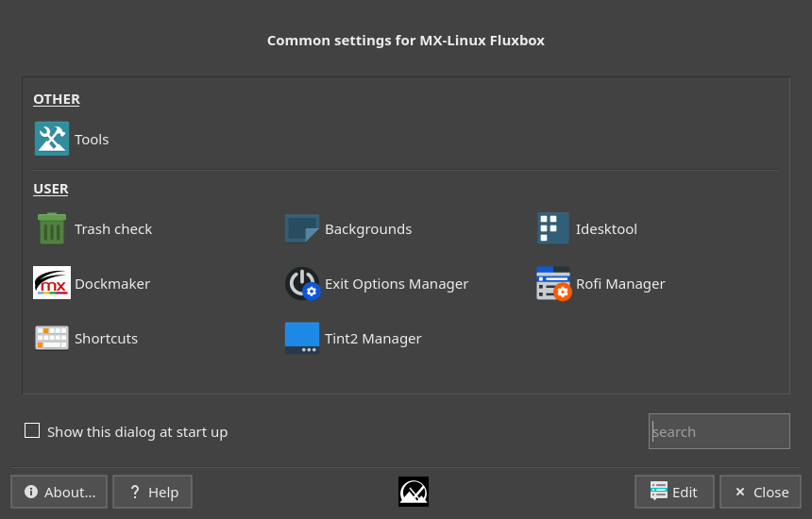Viewport: 812px width, 519px height.
Task: Click the Exit Options Manager label
Action: click(397, 283)
